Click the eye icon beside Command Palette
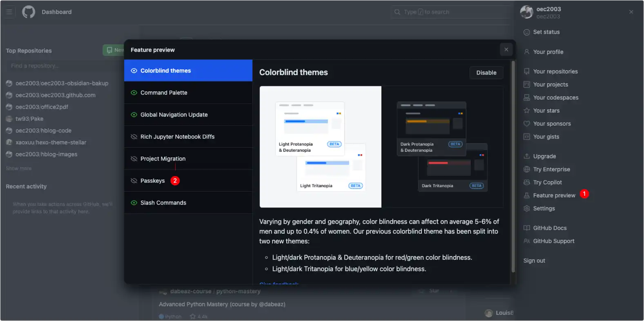Screen dimensions: 644x321 coord(134,93)
